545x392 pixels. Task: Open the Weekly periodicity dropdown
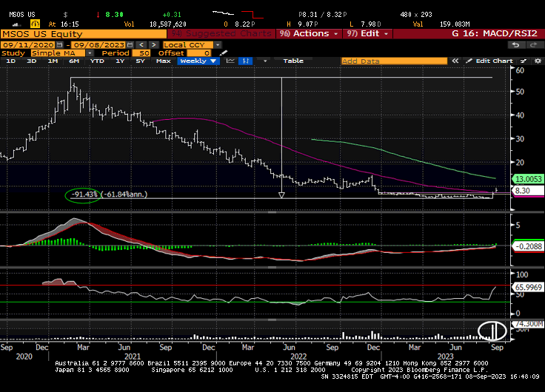click(x=198, y=61)
